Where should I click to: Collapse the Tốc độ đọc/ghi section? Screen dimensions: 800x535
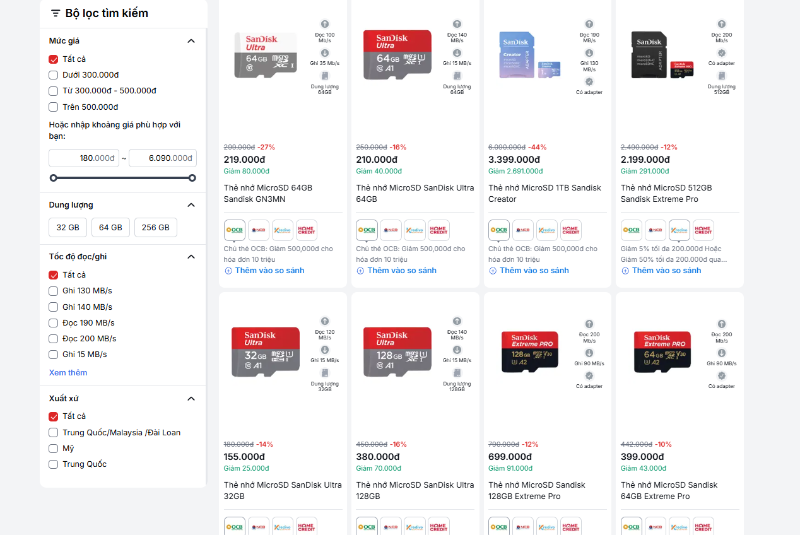(x=191, y=257)
